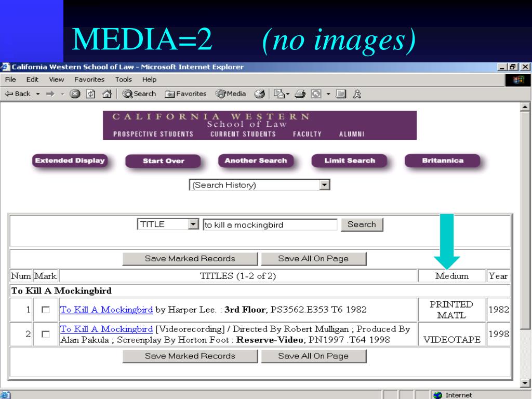Click the 'Medium' column header
This screenshot has height=399, width=532.
click(451, 276)
